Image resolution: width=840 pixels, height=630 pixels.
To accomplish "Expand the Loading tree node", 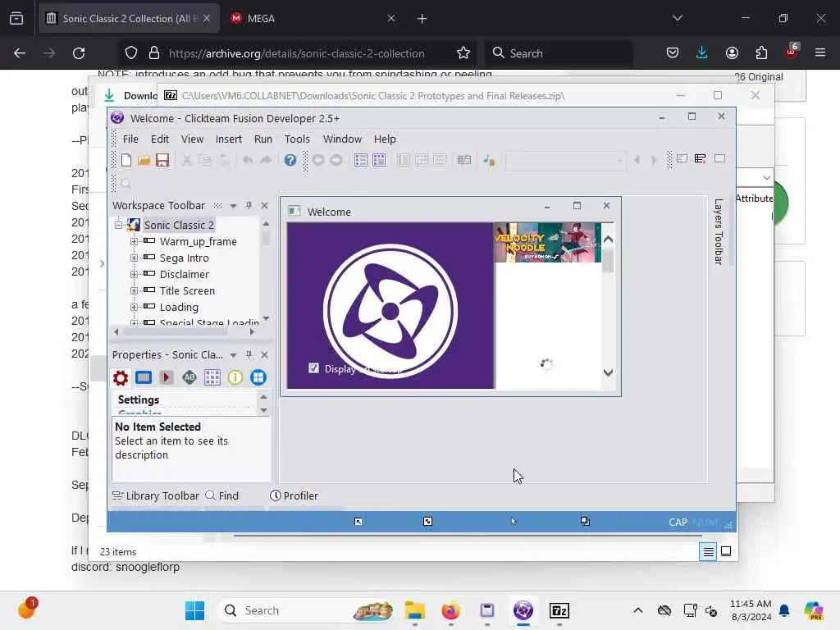I will pos(134,307).
